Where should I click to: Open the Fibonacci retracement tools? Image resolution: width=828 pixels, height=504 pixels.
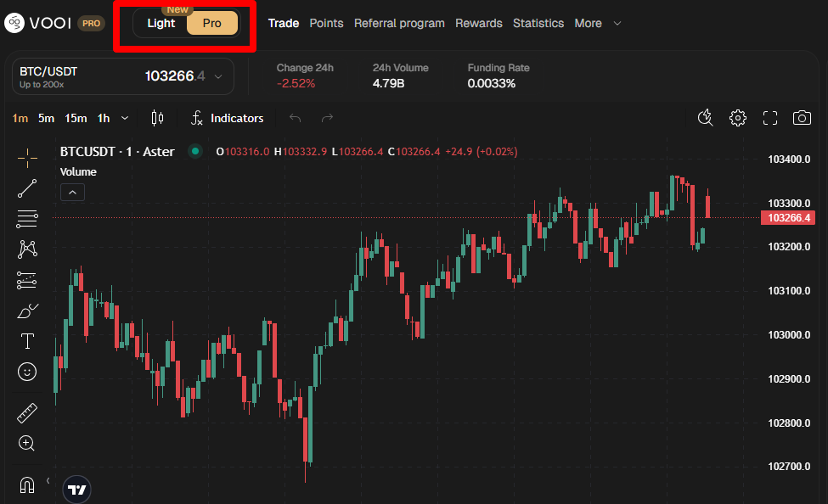[27, 219]
